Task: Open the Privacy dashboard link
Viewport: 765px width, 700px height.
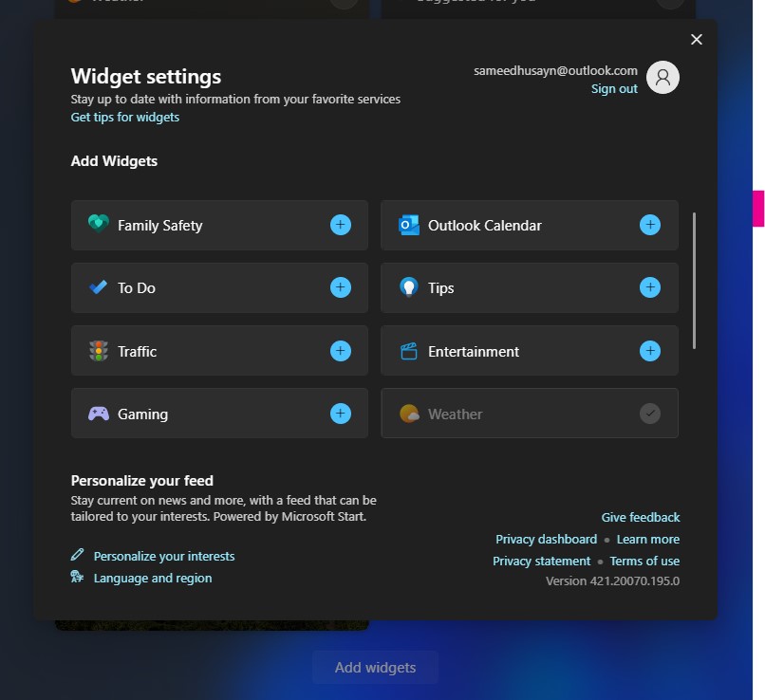Action: [546, 539]
